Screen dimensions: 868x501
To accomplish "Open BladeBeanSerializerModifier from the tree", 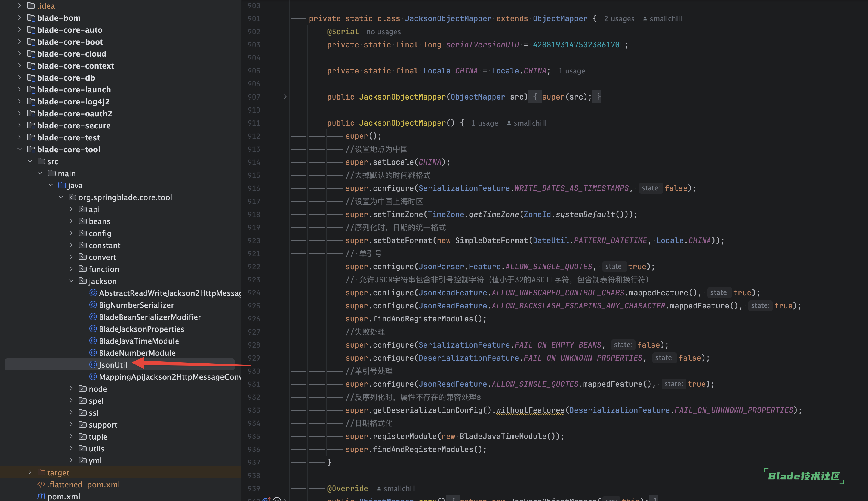I will pos(150,317).
